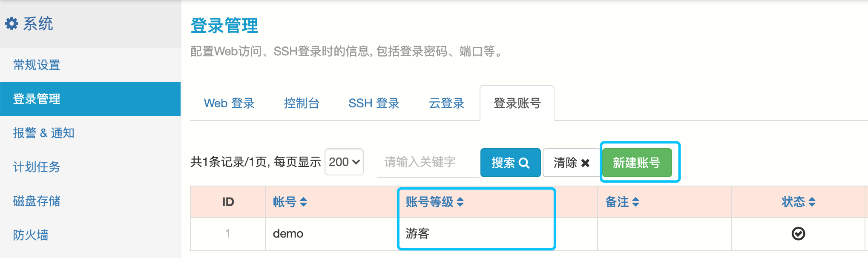Switch to the 控制台 tab

(x=302, y=103)
